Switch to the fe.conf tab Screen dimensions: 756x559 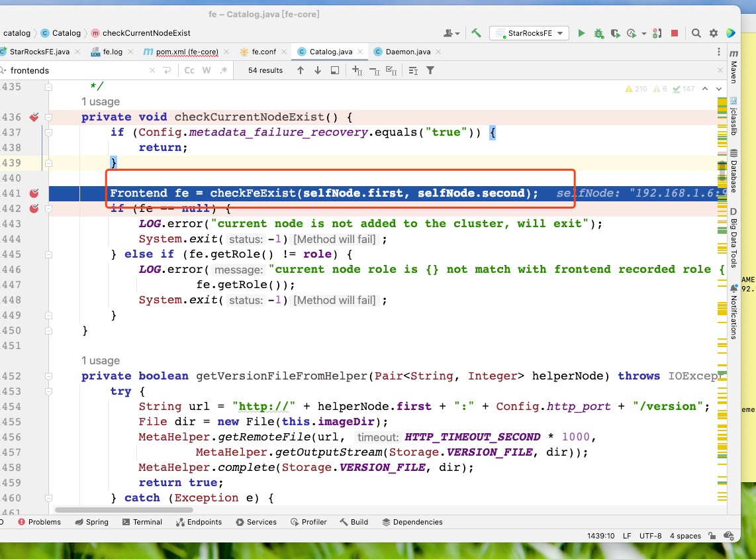(263, 52)
